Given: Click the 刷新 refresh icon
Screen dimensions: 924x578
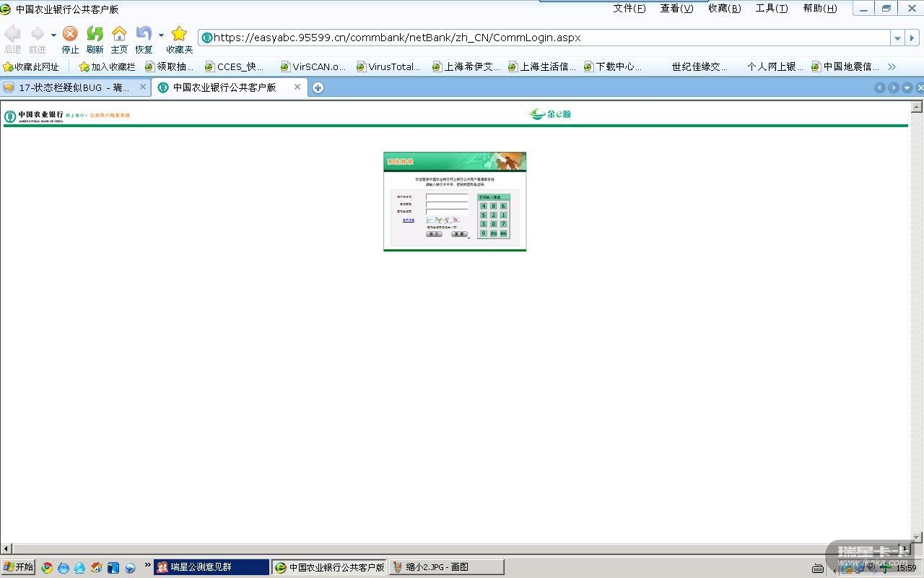Looking at the screenshot, I should click(95, 34).
